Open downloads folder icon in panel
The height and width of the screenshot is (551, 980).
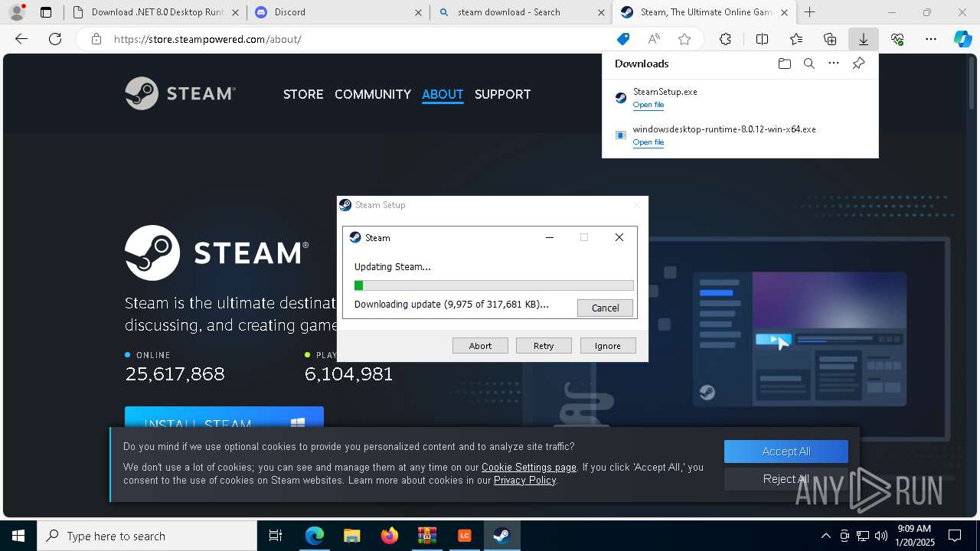(x=784, y=64)
